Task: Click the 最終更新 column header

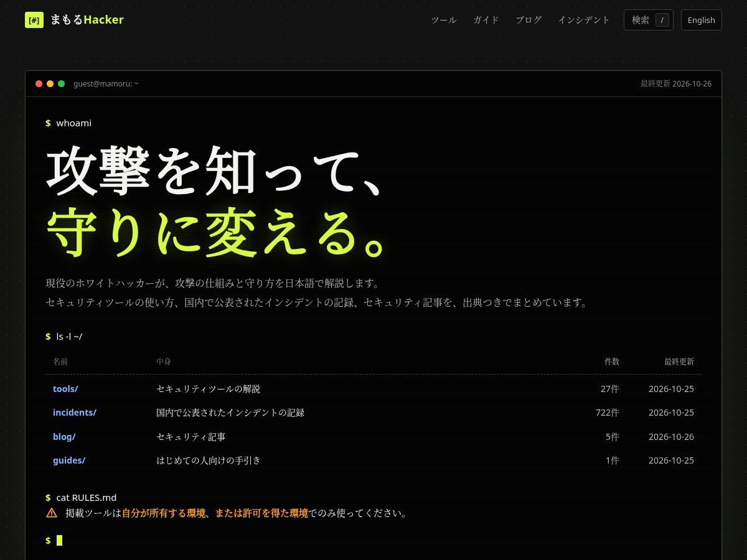Action: tap(679, 362)
